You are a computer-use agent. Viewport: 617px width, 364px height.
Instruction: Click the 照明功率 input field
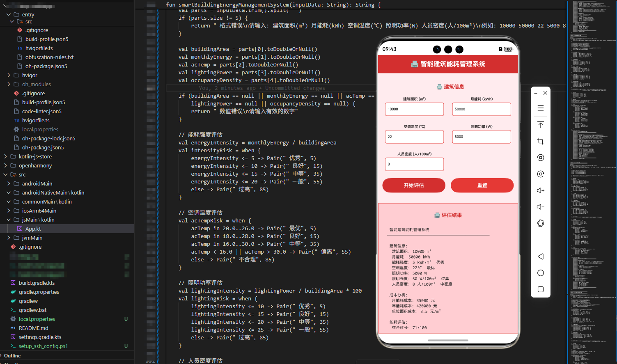482,137
